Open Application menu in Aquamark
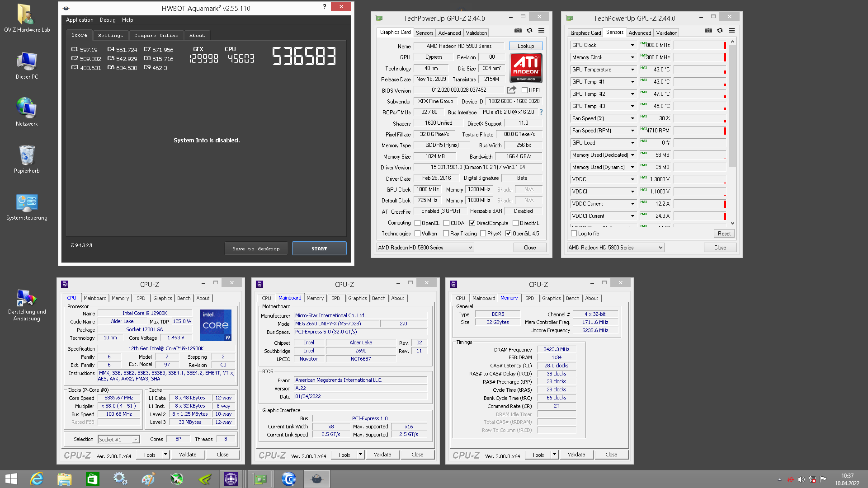This screenshot has height=488, width=868. [x=80, y=20]
